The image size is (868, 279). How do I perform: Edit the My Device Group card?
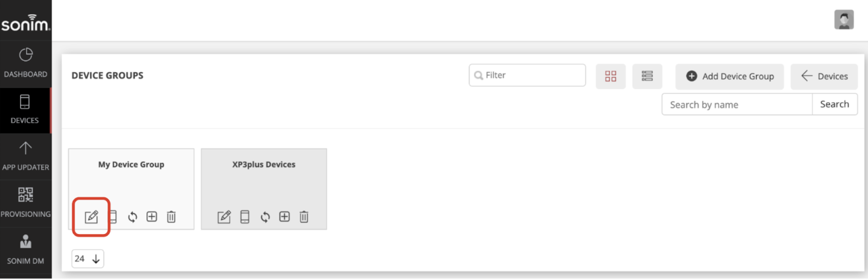92,217
